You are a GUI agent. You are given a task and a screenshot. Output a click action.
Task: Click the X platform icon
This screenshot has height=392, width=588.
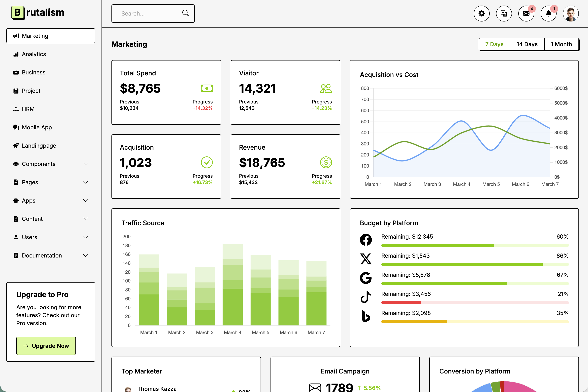coord(366,259)
